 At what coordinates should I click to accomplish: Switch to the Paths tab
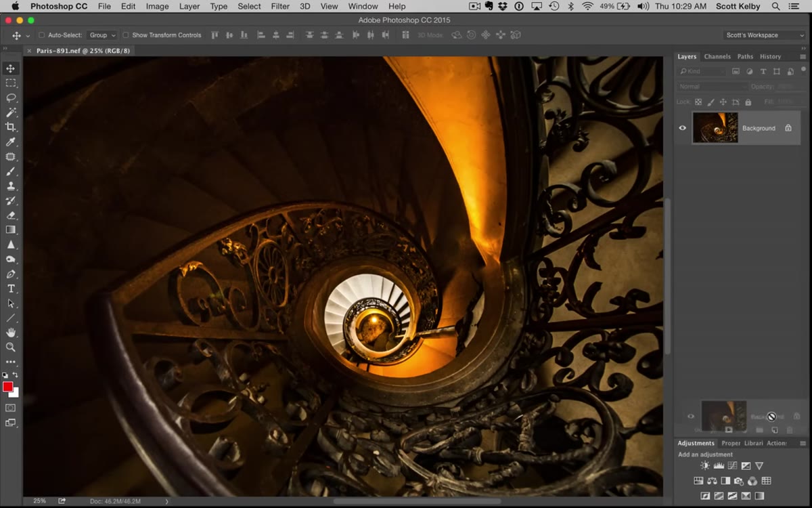745,57
